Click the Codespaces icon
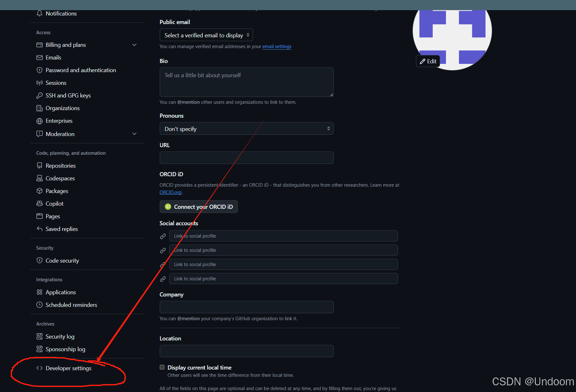 point(39,178)
